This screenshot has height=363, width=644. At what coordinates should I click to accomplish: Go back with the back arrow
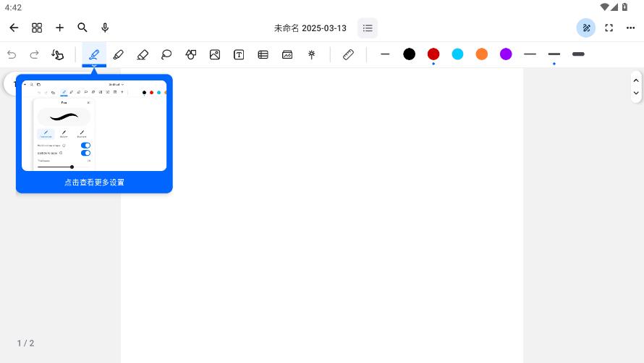click(14, 28)
